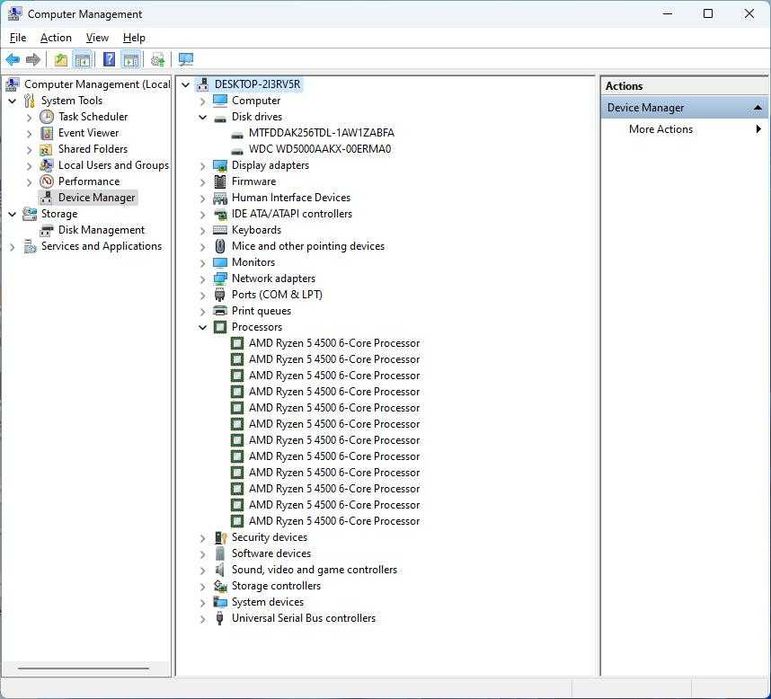Select the last AMD Ryzen 5 4500 processor entry
Viewport: 771px width, 699px height.
pyautogui.click(x=334, y=521)
